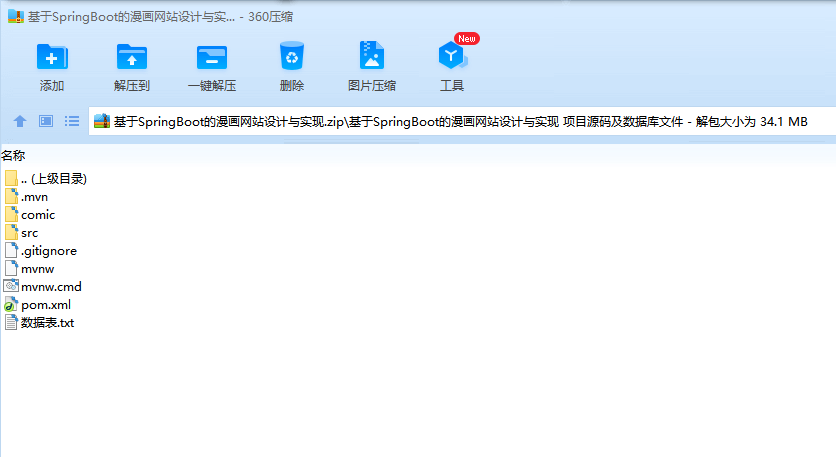Select the "数据表.txt" file name

47,323
